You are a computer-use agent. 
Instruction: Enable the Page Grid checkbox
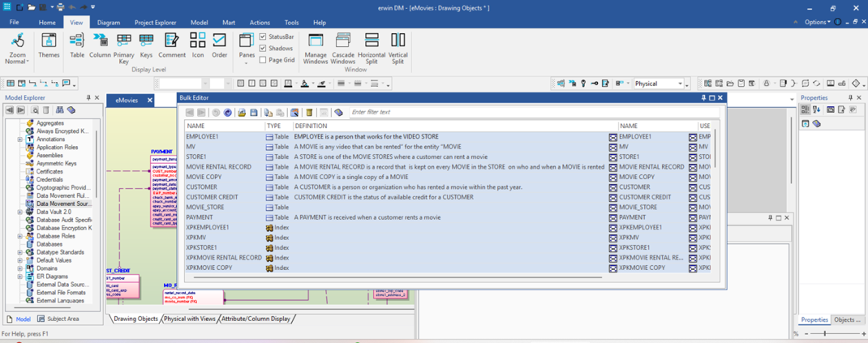pyautogui.click(x=263, y=59)
